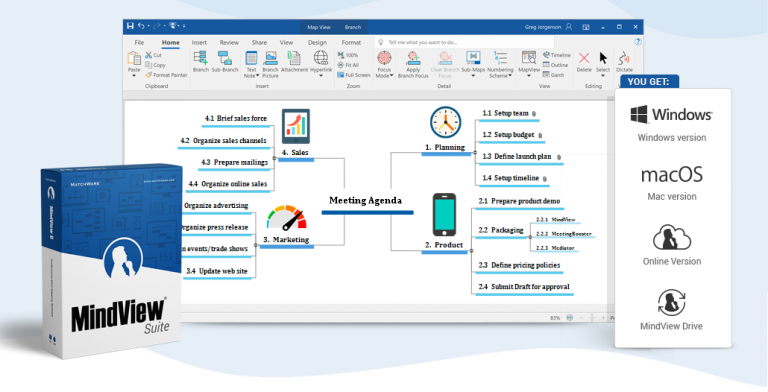Screen dimensions: 768x392
Task: Select the 1.3 Define launch plan branch
Action: tap(517, 156)
